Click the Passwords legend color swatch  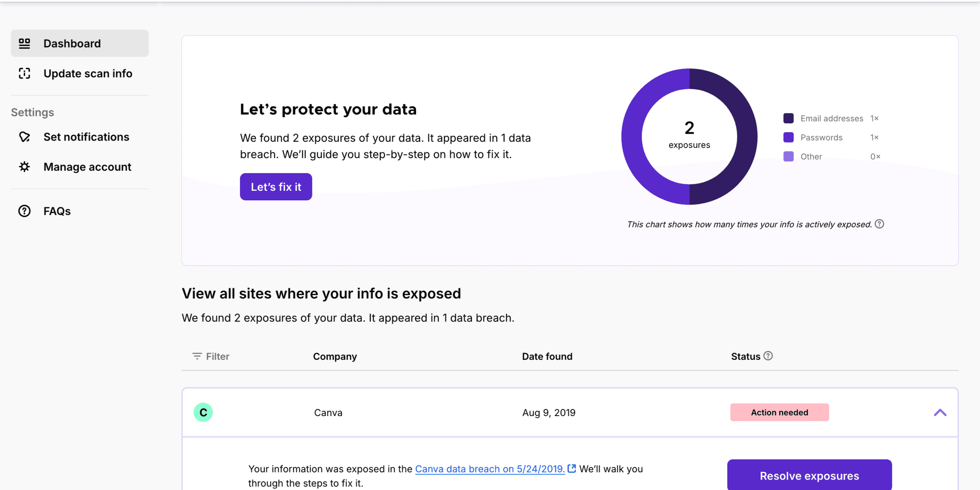pyautogui.click(x=789, y=137)
